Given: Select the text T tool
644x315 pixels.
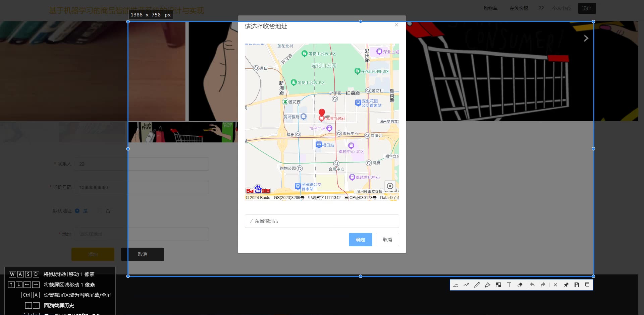Looking at the screenshot, I should [x=509, y=285].
